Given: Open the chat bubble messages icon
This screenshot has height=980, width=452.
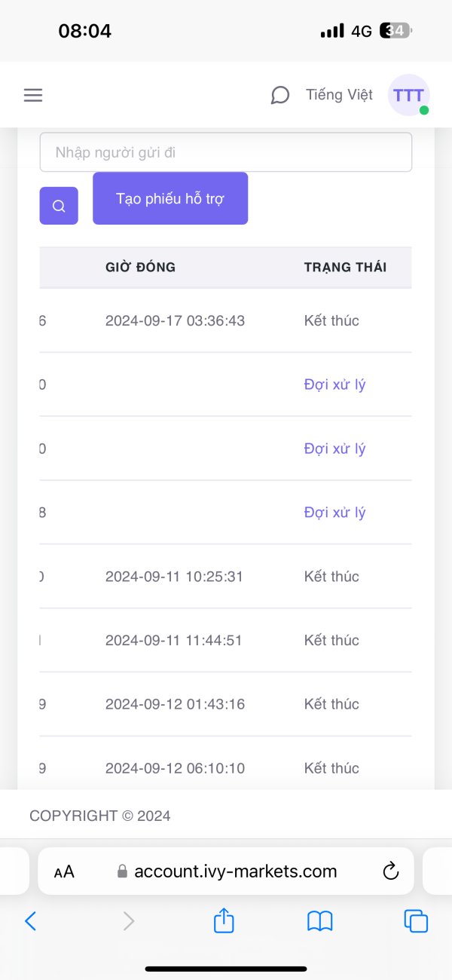Looking at the screenshot, I should [x=279, y=96].
